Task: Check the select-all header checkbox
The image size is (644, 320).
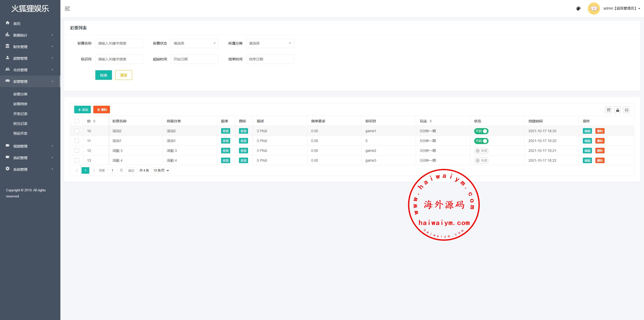Action: point(77,121)
